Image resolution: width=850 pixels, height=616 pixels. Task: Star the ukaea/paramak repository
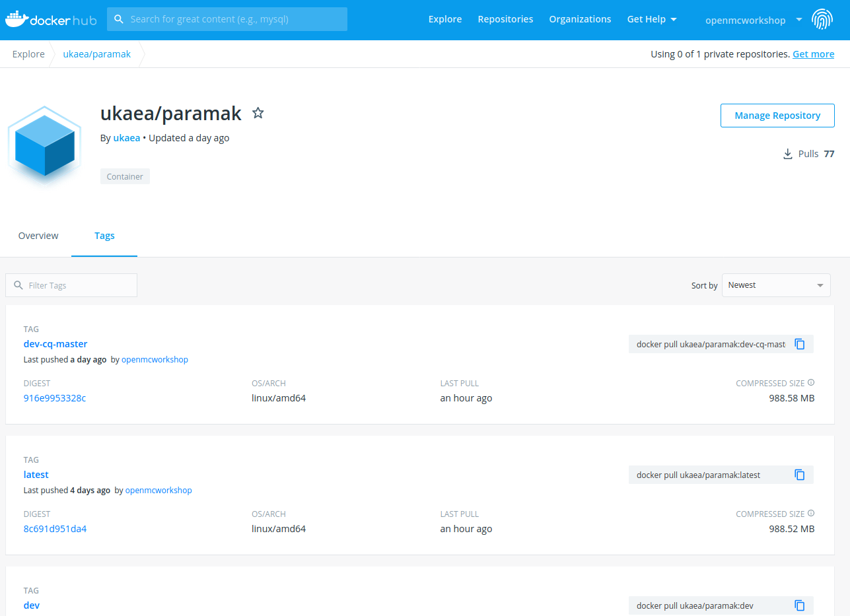[258, 113]
